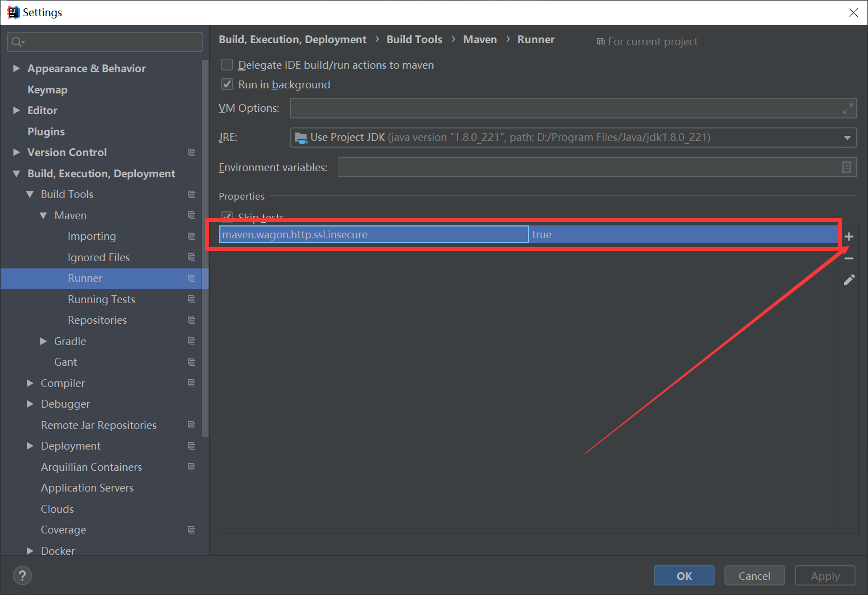
Task: Click the IntelliJ logo in the title bar
Action: (13, 12)
